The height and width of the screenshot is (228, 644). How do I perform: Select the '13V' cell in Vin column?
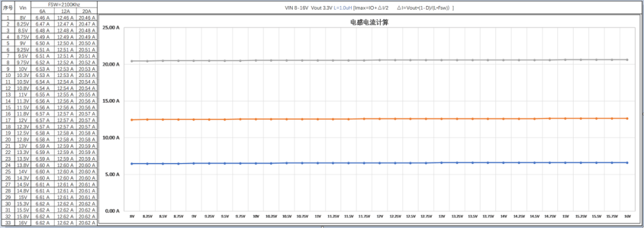[x=23, y=146]
